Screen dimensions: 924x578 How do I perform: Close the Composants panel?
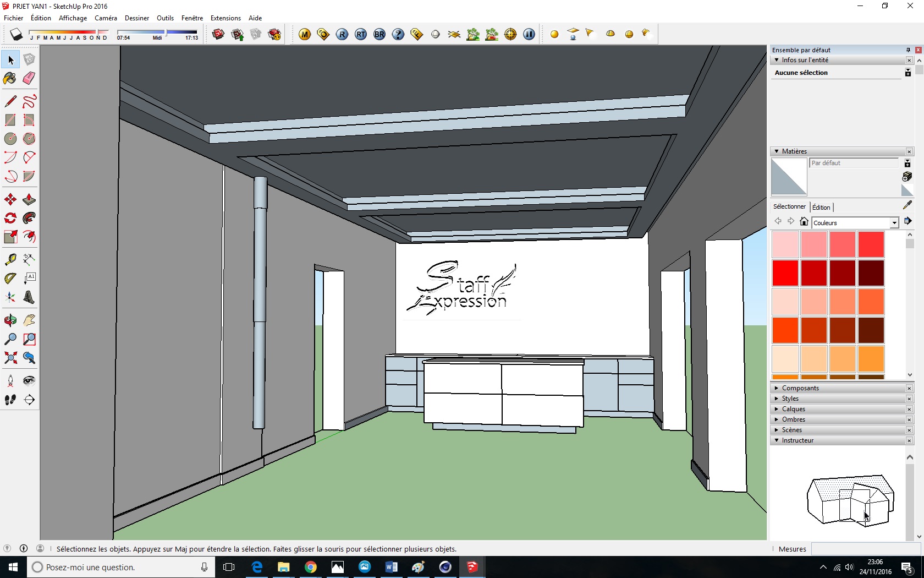pos(909,388)
